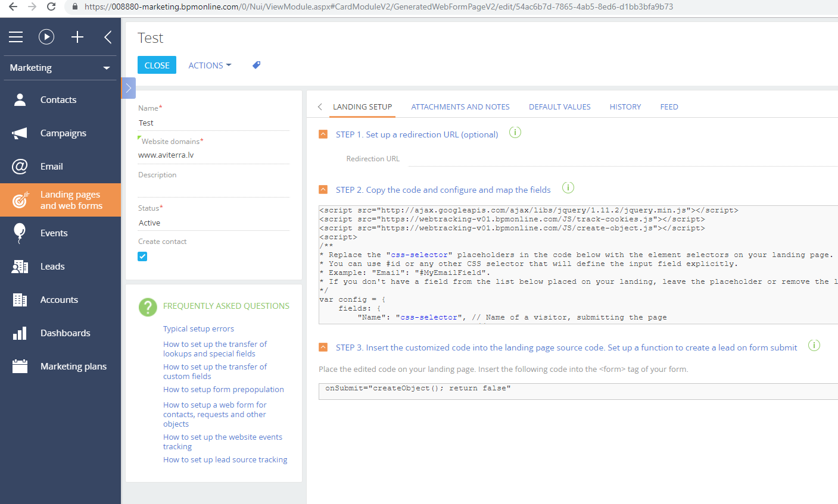
Task: Open Marketing plans calendar icon
Action: tap(20, 366)
